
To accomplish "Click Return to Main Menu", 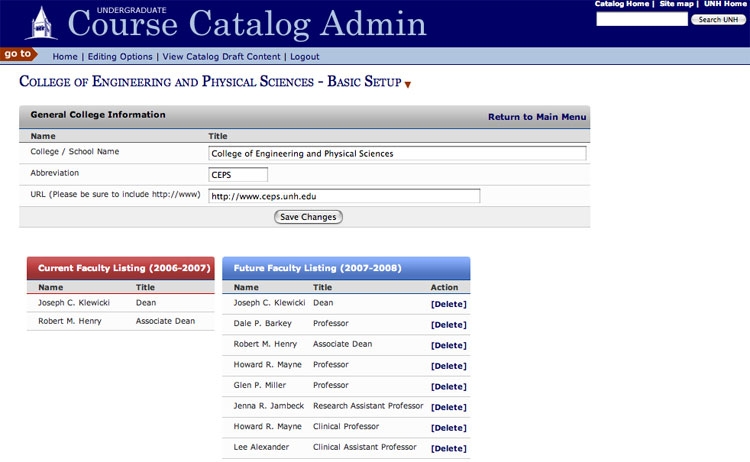I will (x=537, y=117).
